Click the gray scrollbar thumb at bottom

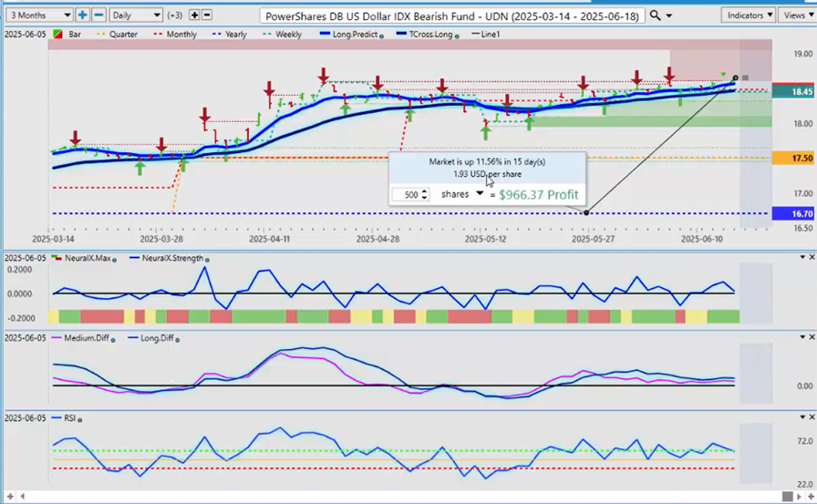pos(787,497)
